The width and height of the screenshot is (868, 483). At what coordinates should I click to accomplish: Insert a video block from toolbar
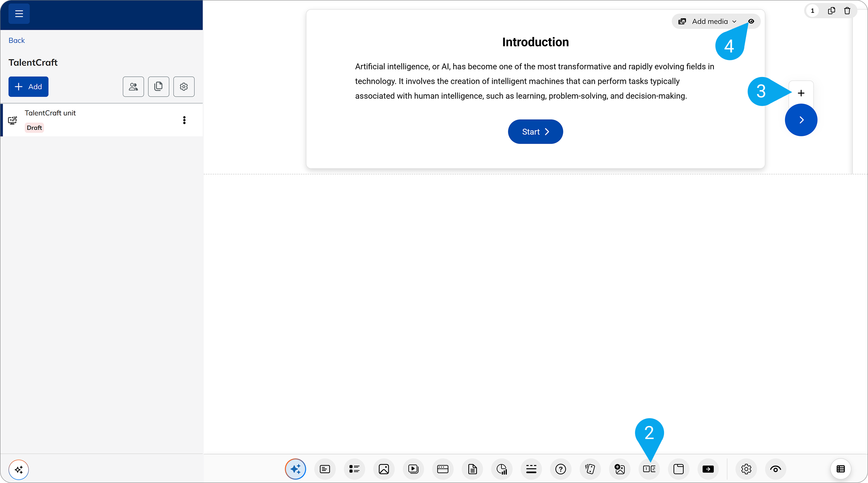coord(413,469)
